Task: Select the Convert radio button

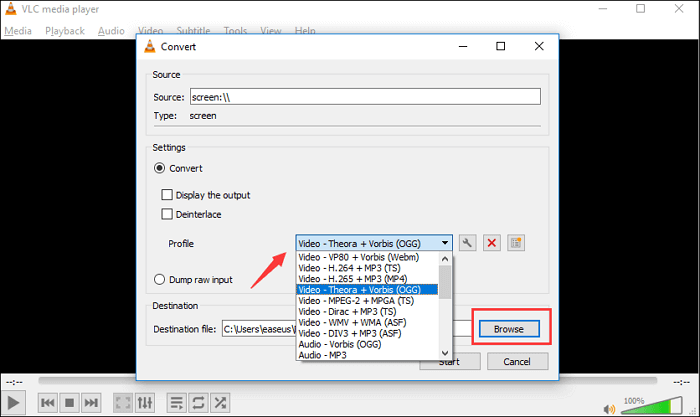Action: coord(159,168)
